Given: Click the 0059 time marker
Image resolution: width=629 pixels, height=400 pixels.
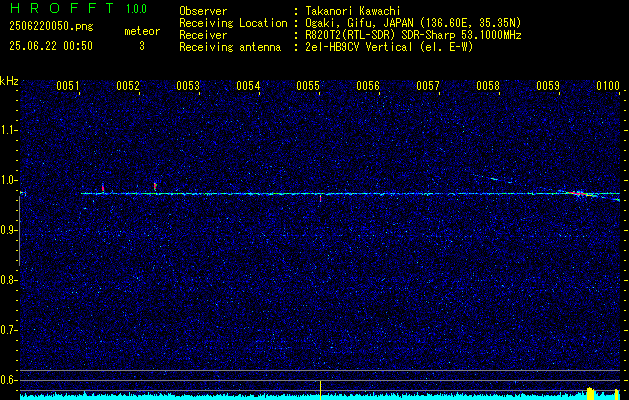Looking at the screenshot, I should 547,85.
